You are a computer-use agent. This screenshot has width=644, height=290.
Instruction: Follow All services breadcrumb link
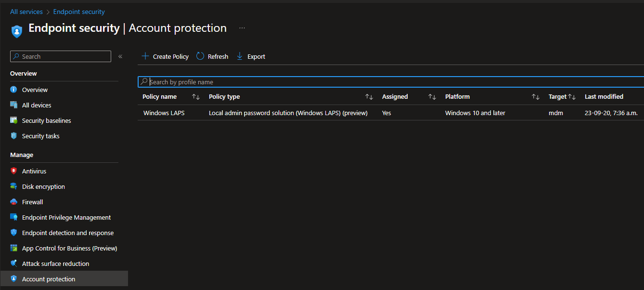(x=26, y=12)
